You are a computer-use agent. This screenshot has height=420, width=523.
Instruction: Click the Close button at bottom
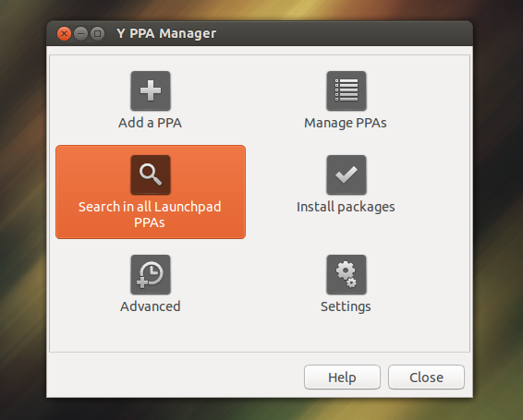click(x=426, y=377)
